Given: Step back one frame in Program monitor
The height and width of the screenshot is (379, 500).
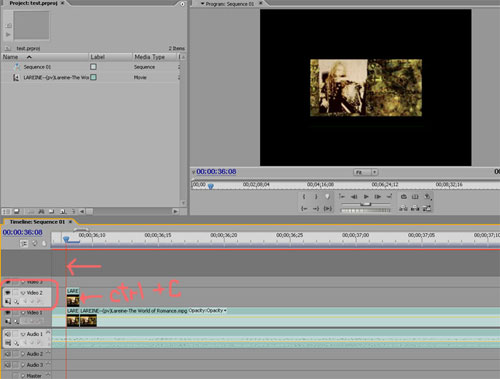Looking at the screenshot, I should 354,197.
